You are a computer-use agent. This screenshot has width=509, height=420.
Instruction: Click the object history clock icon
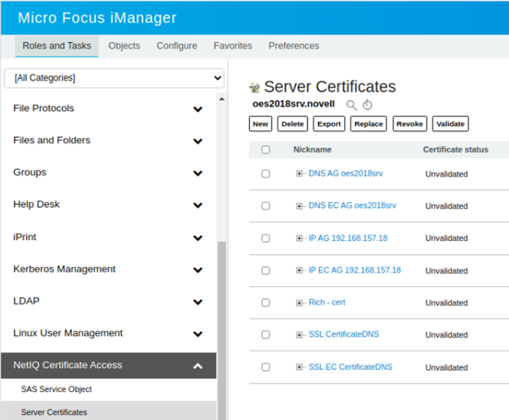coord(367,105)
